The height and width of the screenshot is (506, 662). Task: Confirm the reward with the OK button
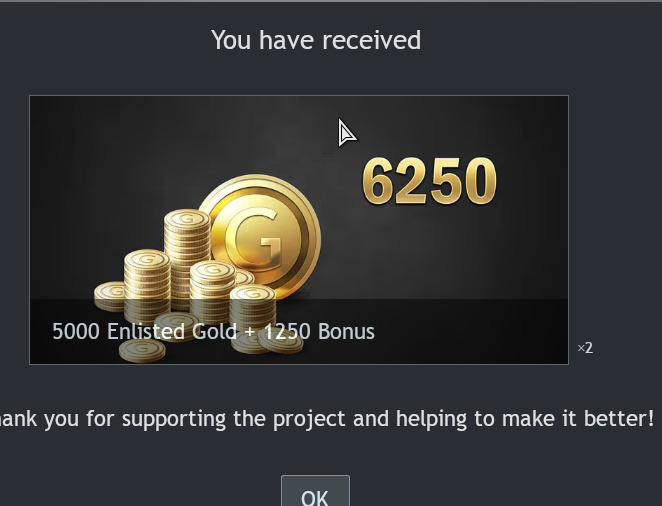pyautogui.click(x=315, y=492)
